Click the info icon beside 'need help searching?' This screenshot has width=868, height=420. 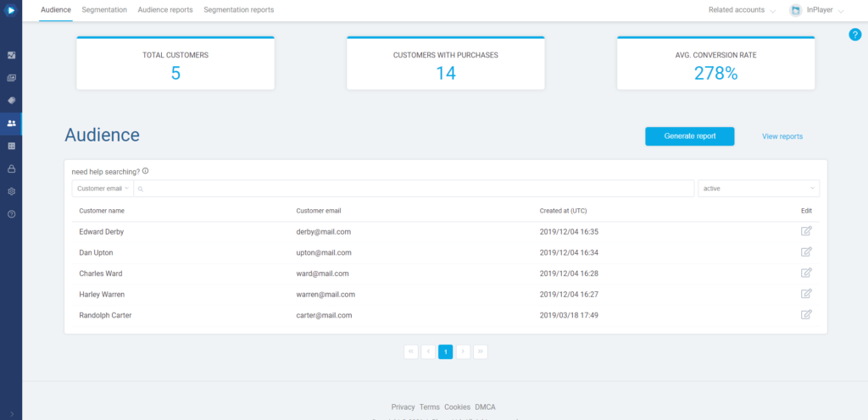[x=146, y=171]
